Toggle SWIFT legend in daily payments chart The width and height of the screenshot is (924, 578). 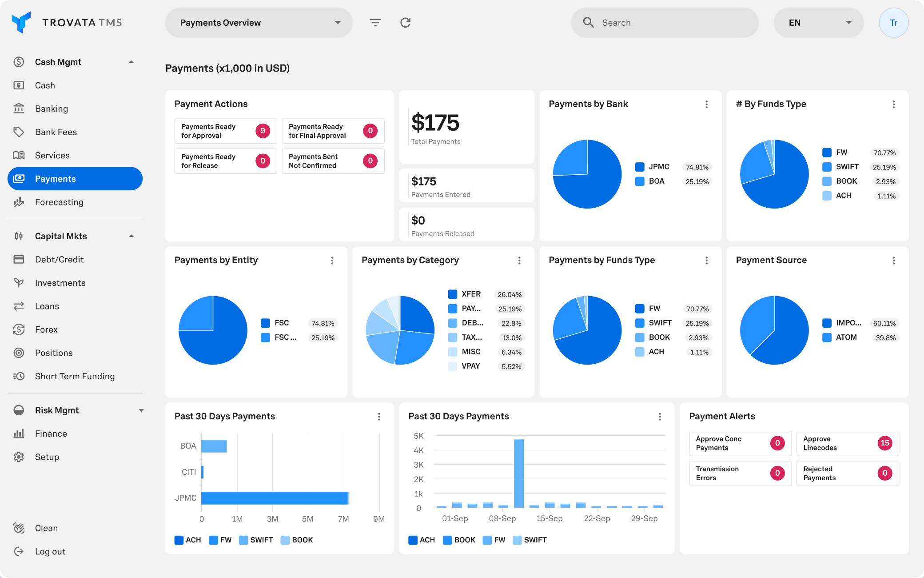pyautogui.click(x=530, y=540)
